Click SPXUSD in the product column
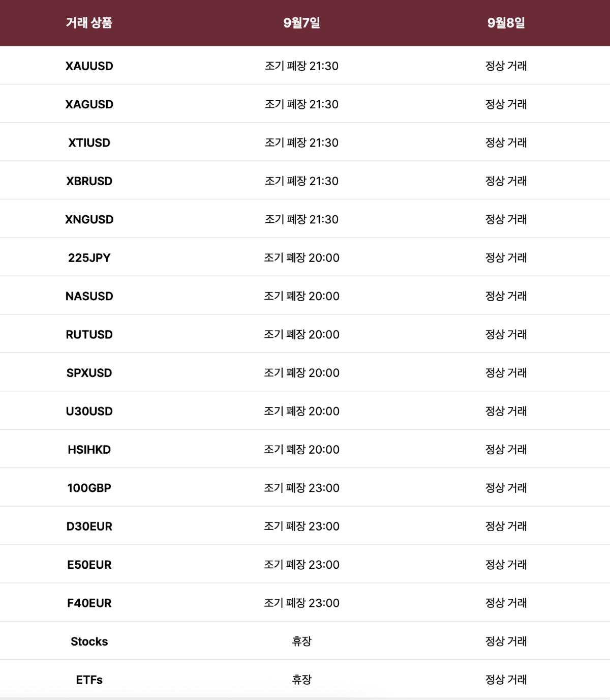This screenshot has height=700, width=610. click(89, 373)
